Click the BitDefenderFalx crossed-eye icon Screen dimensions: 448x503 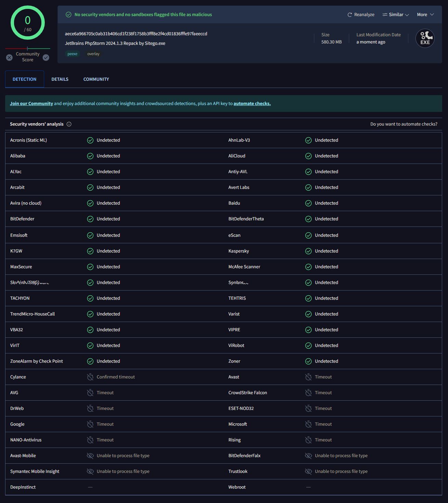pos(308,456)
